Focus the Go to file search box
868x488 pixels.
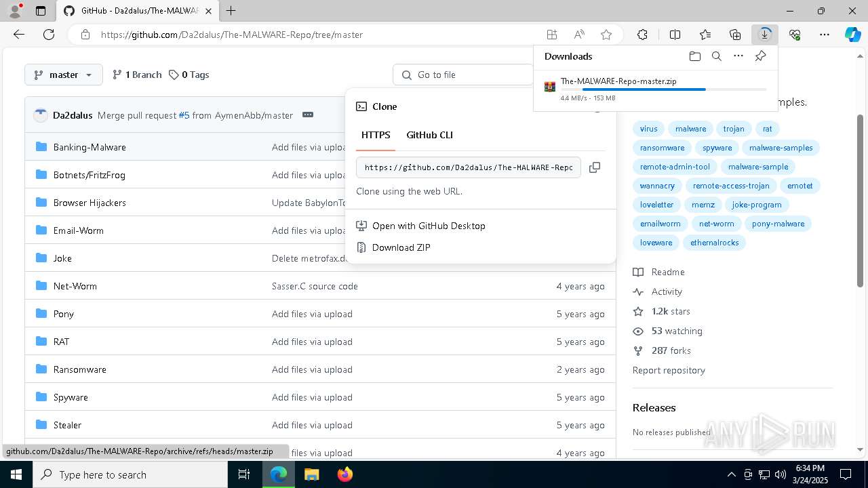point(465,75)
